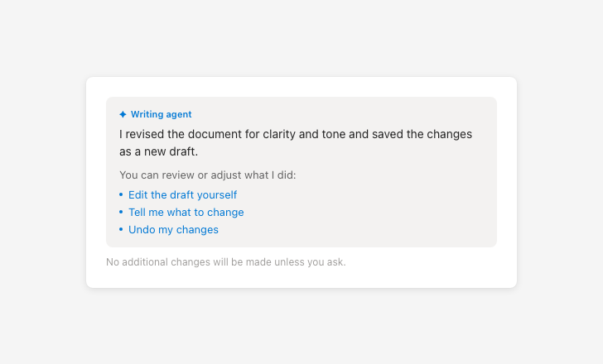
Task: Click the words as a new draft
Action: click(158, 152)
